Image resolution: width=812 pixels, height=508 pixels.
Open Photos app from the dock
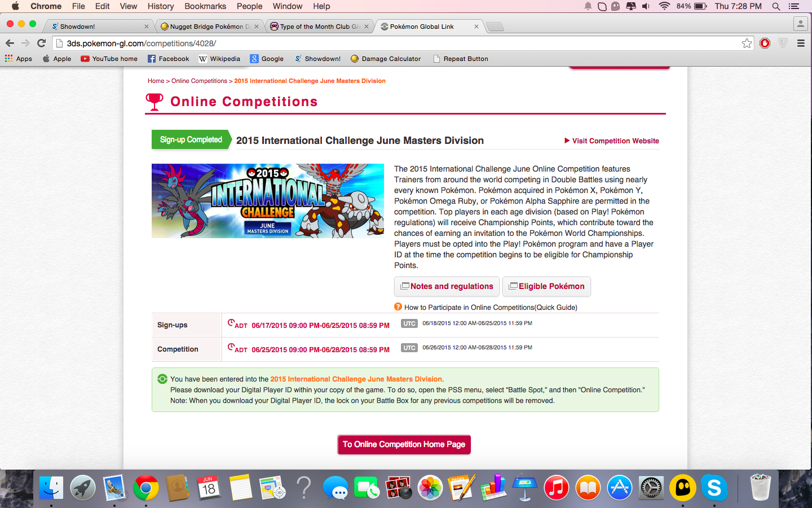(x=430, y=488)
